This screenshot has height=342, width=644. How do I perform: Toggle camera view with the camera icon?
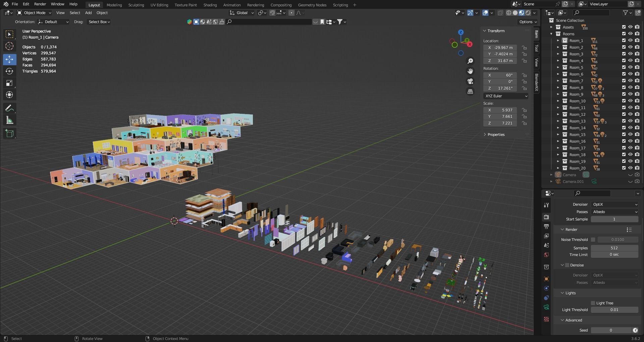point(470,81)
